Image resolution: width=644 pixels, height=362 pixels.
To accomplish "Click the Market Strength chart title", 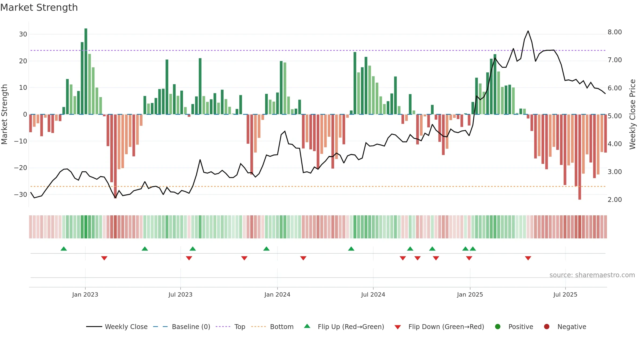I will (x=39, y=8).
